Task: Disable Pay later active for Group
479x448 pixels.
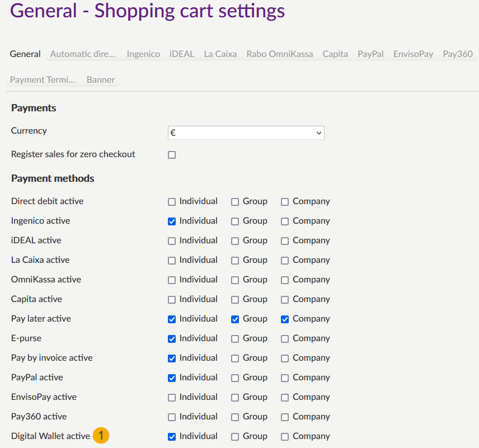Action: [x=235, y=319]
